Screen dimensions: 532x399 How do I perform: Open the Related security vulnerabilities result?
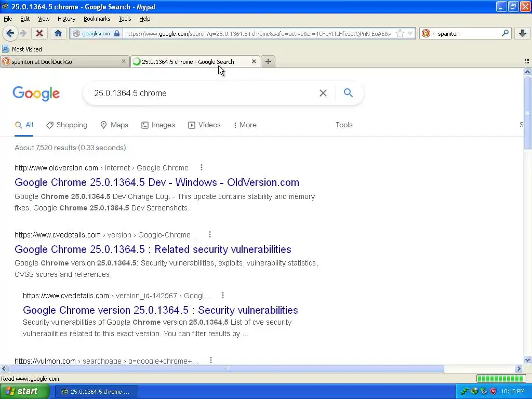tap(153, 249)
